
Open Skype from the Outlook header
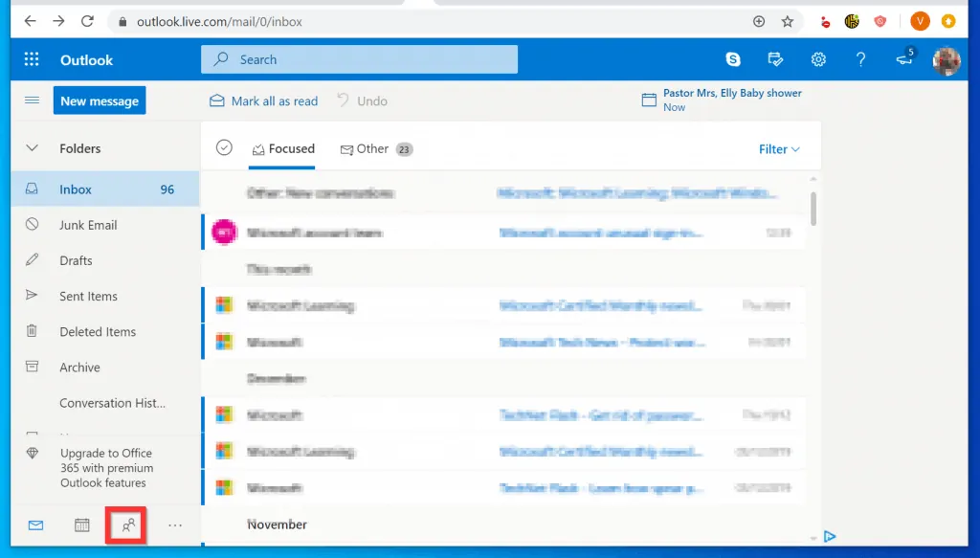[732, 59]
